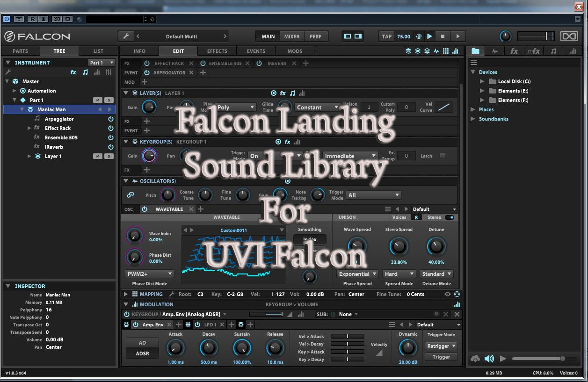Toggle Arpeggiator power in the tree
This screenshot has height=382, width=588.
point(111,119)
